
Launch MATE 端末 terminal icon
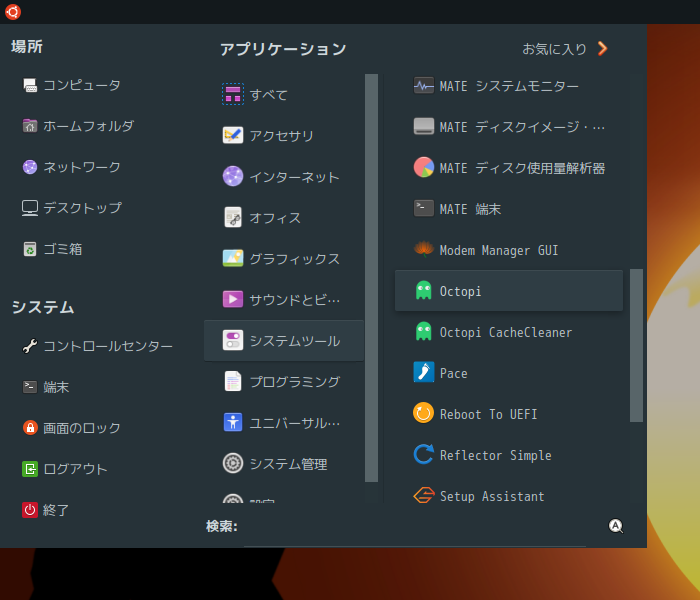coord(424,208)
